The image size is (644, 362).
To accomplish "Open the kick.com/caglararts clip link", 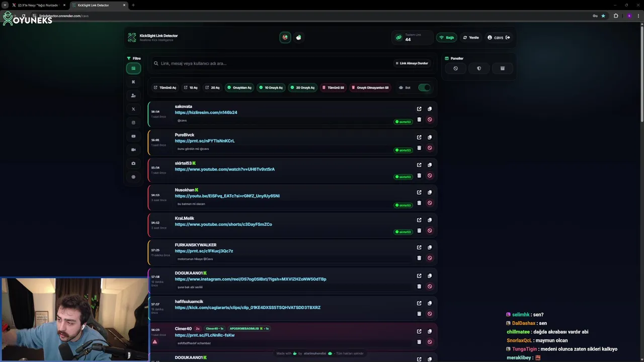I will click(x=248, y=307).
